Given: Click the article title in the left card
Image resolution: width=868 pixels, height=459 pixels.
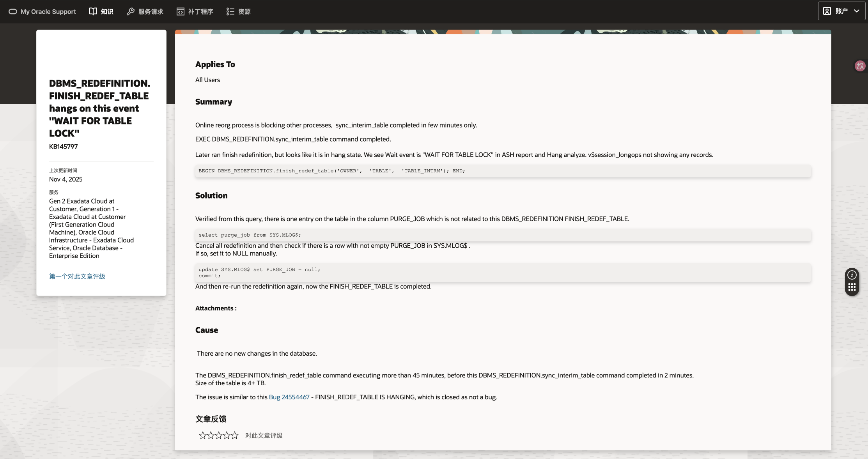Looking at the screenshot, I should pyautogui.click(x=100, y=108).
